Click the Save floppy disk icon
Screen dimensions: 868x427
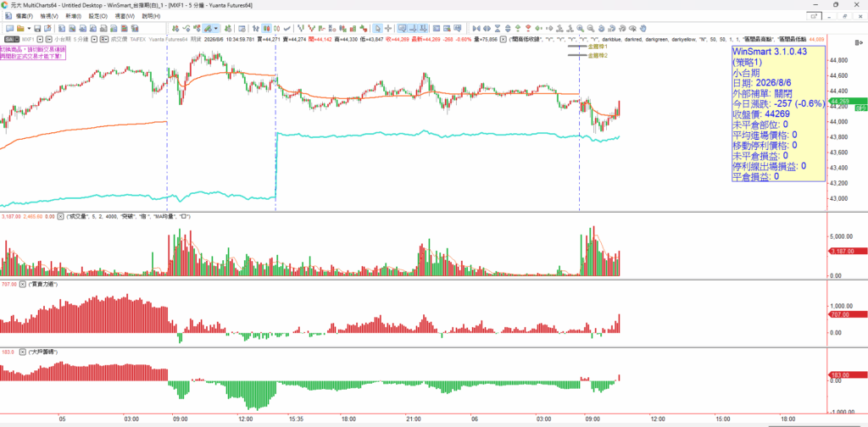[x=37, y=28]
